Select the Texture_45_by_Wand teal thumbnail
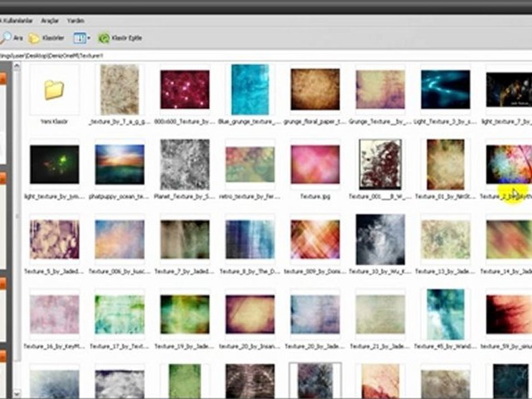532x399 pixels. pyautogui.click(x=446, y=315)
